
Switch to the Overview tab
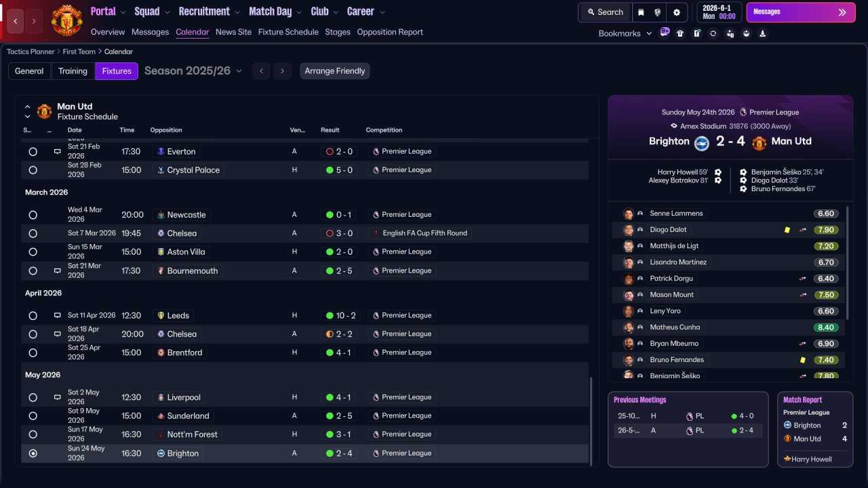[108, 32]
